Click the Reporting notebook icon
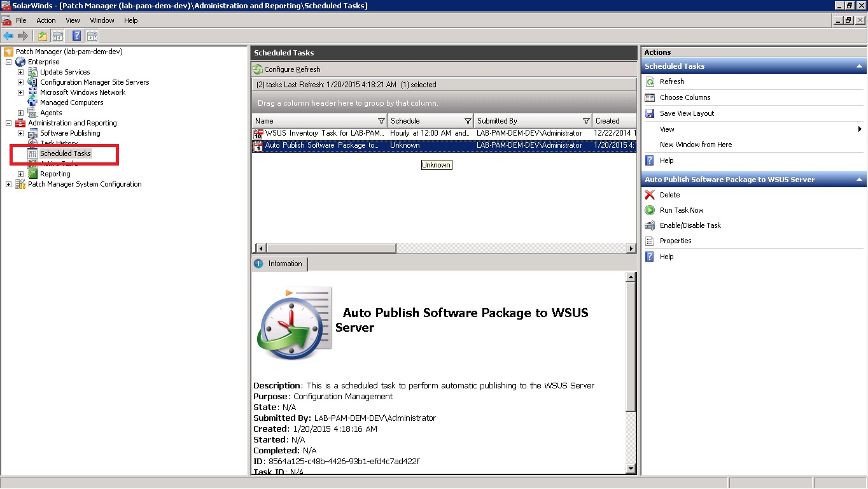The image size is (868, 489). pyautogui.click(x=32, y=174)
